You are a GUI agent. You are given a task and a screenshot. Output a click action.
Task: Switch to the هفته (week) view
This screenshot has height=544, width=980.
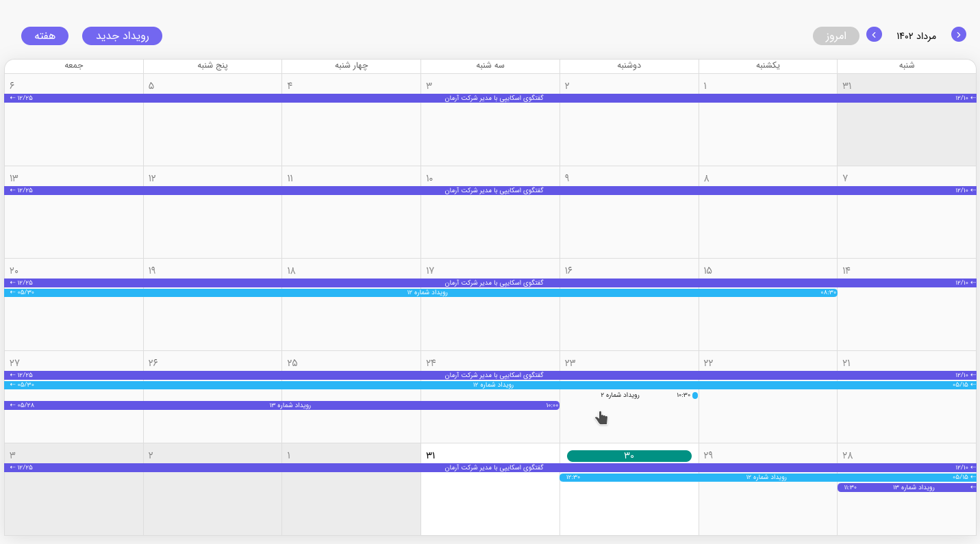point(45,36)
